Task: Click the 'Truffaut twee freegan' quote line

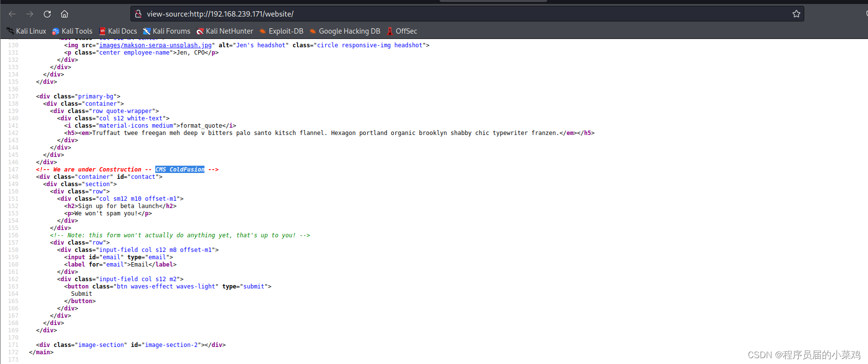Action: pos(329,133)
